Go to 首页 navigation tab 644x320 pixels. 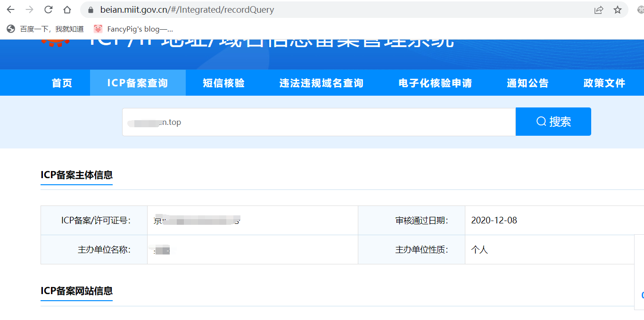pyautogui.click(x=62, y=83)
